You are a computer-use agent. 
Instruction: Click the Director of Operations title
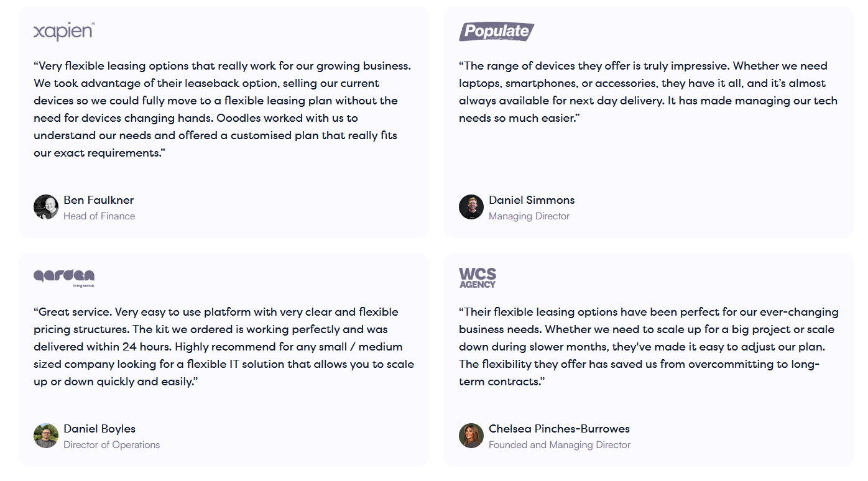[x=111, y=445]
